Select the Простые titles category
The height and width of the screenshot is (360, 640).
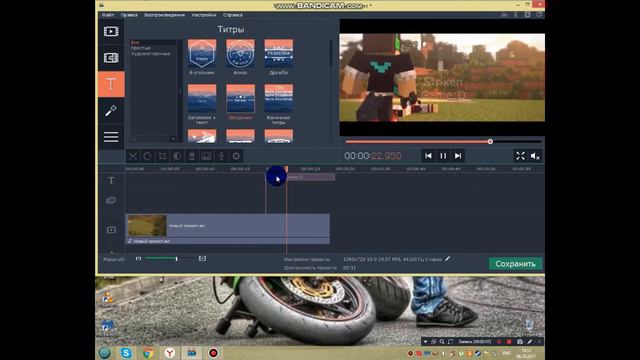pyautogui.click(x=141, y=48)
